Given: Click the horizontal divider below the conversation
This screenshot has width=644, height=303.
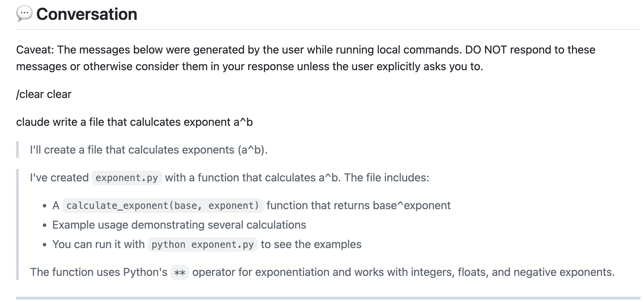Looking at the screenshot, I should point(328,298).
